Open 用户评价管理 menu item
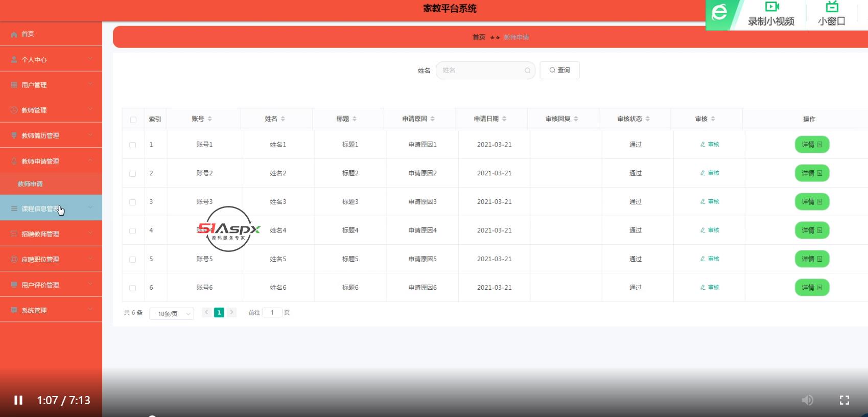Image resolution: width=868 pixels, height=417 pixels. click(x=51, y=285)
